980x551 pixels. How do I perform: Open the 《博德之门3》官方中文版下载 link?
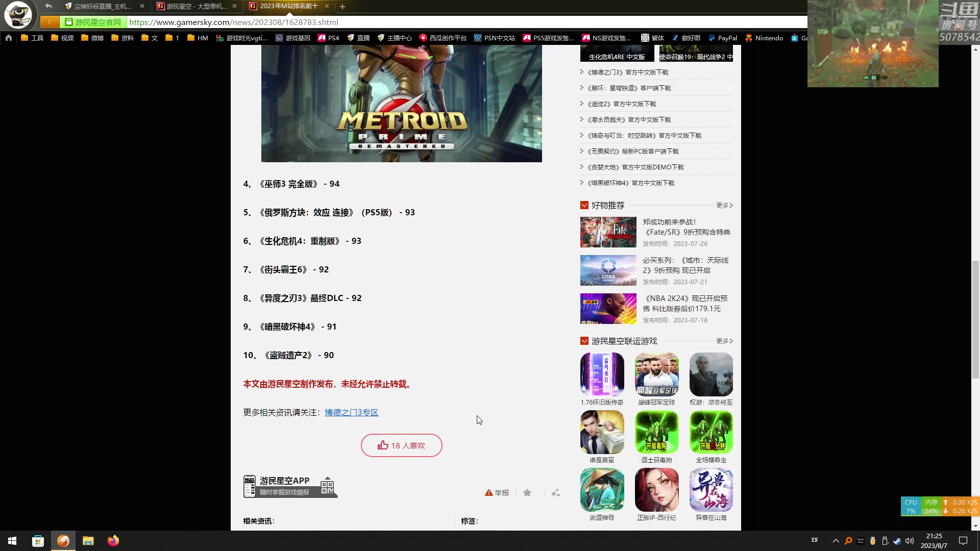628,72
